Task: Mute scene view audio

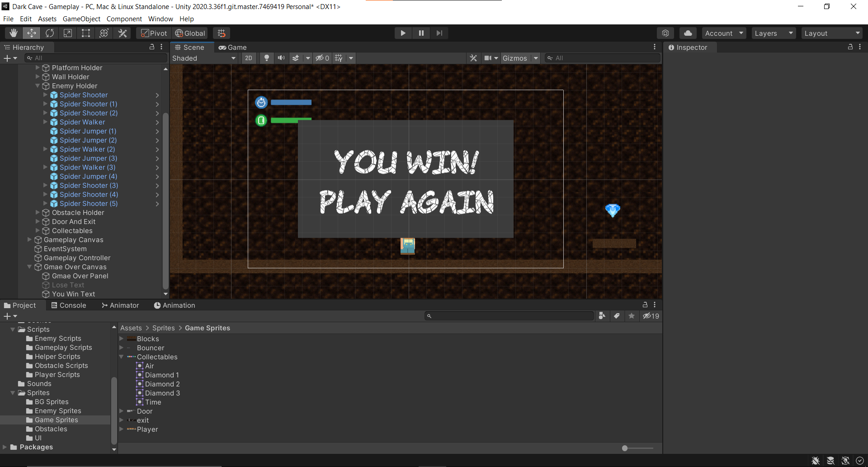Action: 281,58
